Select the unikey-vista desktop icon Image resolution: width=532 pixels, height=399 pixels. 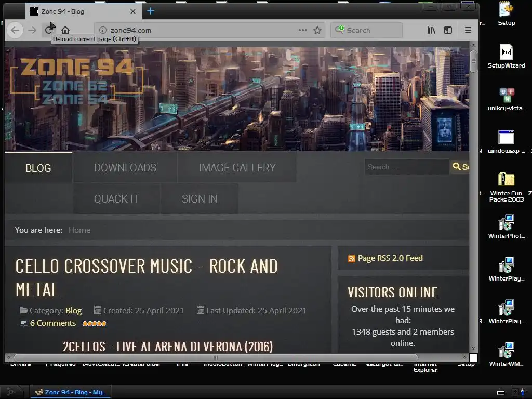[507, 99]
